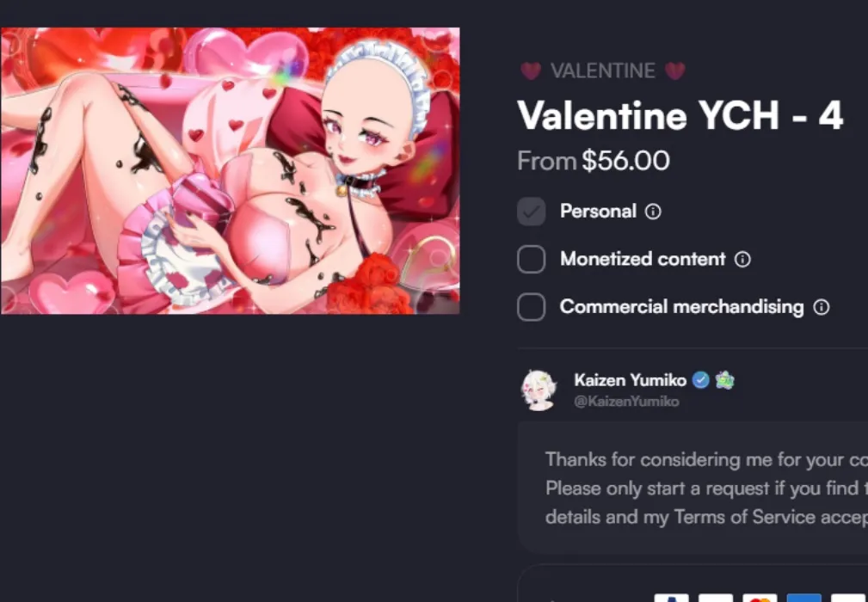Click the star emoji badge after the verified checkmark
868x602 pixels.
[723, 379]
